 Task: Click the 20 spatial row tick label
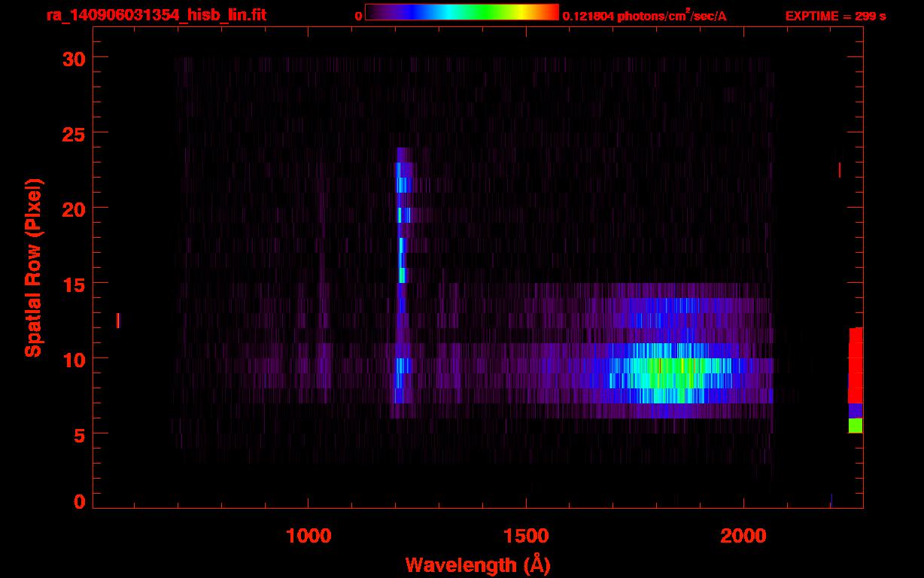tap(74, 208)
